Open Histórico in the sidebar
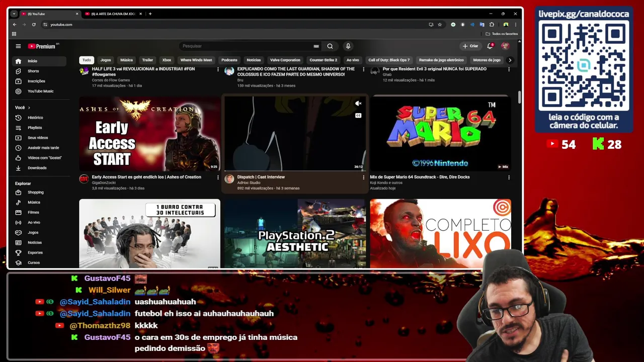644x362 pixels. [40, 118]
